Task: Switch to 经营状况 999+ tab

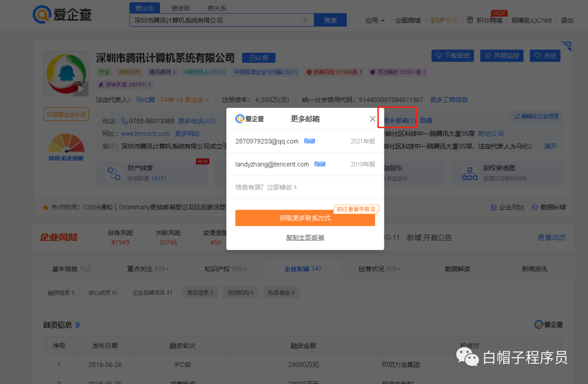Action: (x=379, y=269)
